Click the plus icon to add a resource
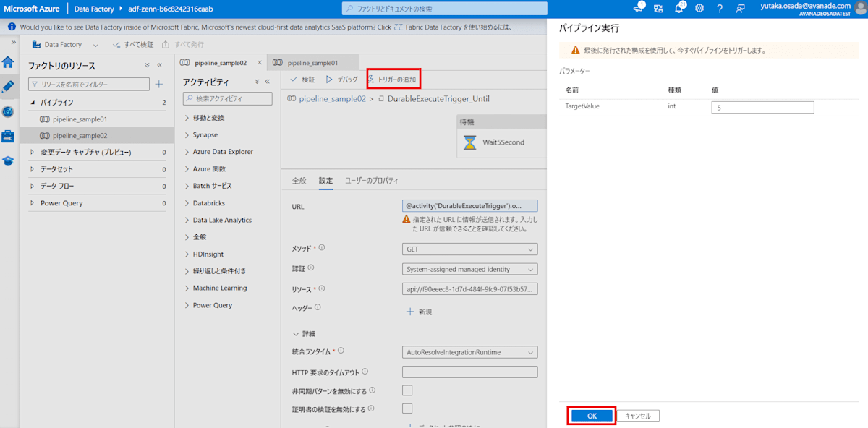Viewport: 868px width, 428px height. pos(159,85)
